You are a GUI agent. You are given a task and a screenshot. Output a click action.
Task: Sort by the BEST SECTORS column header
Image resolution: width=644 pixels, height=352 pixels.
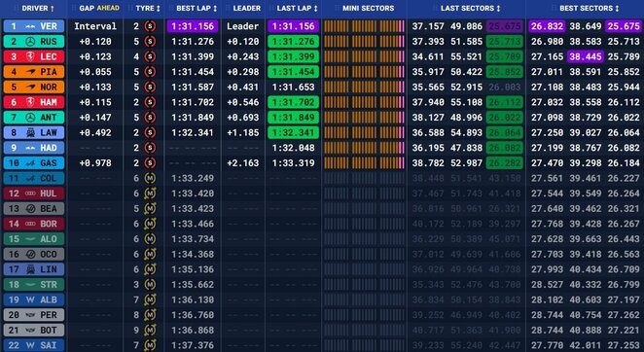[590, 8]
